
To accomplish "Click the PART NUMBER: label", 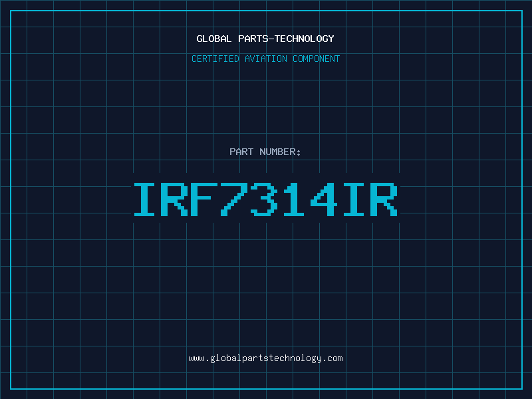I will pyautogui.click(x=265, y=152).
